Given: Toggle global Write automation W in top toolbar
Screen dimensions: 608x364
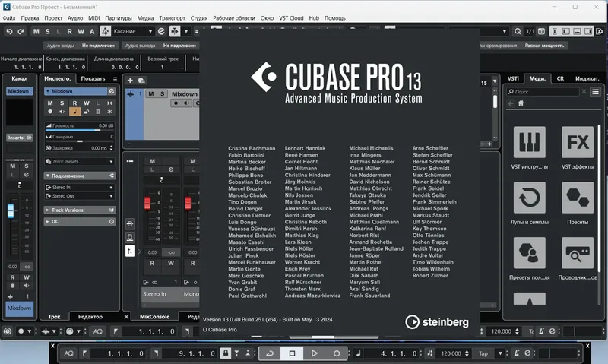Looking at the screenshot, I should (x=81, y=31).
